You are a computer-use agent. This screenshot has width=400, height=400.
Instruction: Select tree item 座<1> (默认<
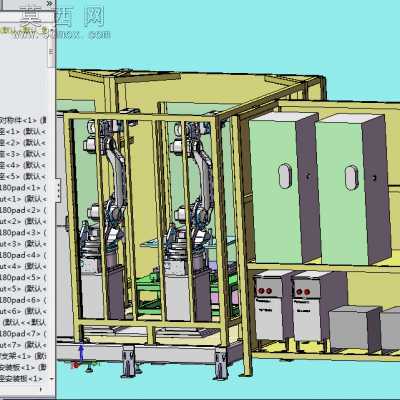tap(23, 132)
